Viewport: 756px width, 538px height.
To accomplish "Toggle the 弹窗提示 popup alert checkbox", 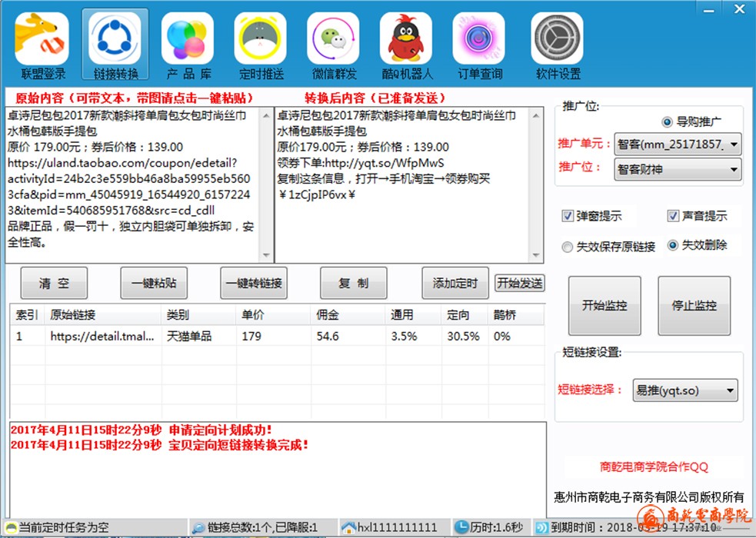I will 568,217.
